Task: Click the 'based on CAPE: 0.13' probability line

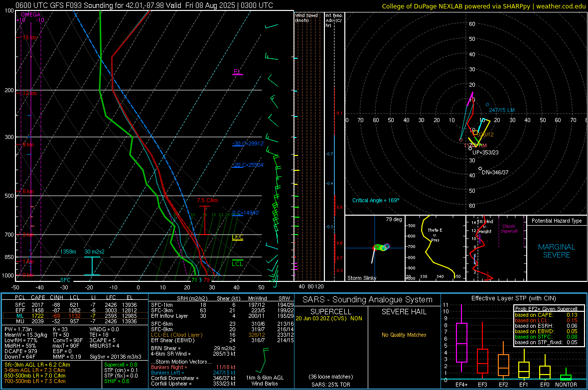Action: coord(546,315)
